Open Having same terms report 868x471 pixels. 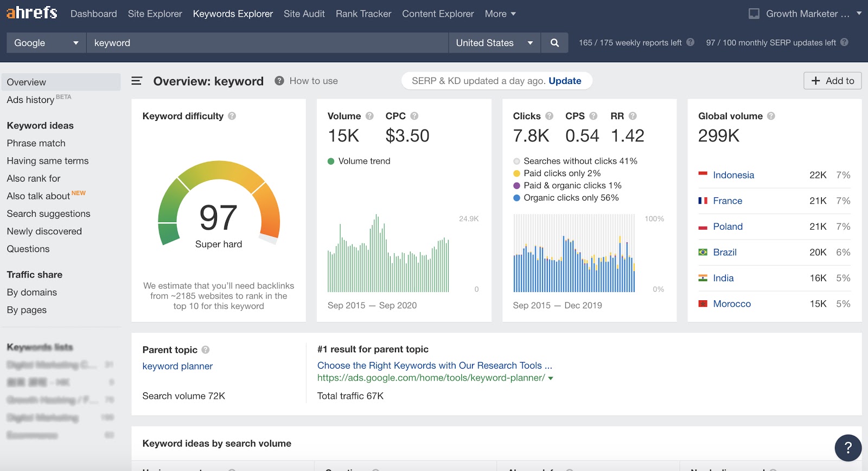pos(48,161)
